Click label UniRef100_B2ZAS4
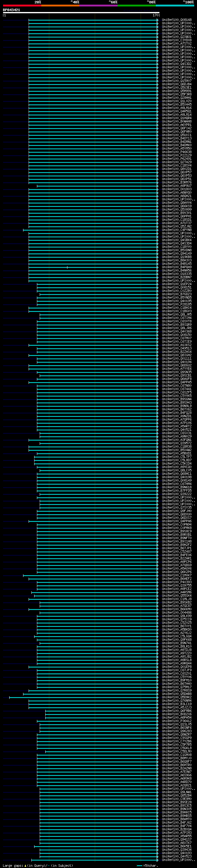This screenshot has width=197, height=868. [x=177, y=352]
